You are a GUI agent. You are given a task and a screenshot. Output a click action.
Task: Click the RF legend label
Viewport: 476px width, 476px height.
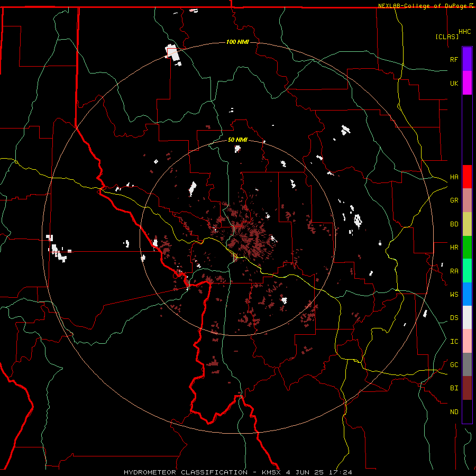pyautogui.click(x=454, y=59)
